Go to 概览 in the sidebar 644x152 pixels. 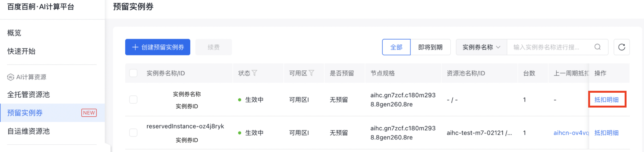14,33
